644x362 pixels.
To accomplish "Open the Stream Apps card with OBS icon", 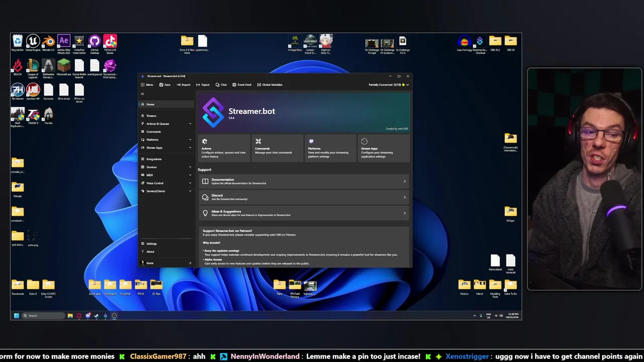I will [x=384, y=148].
